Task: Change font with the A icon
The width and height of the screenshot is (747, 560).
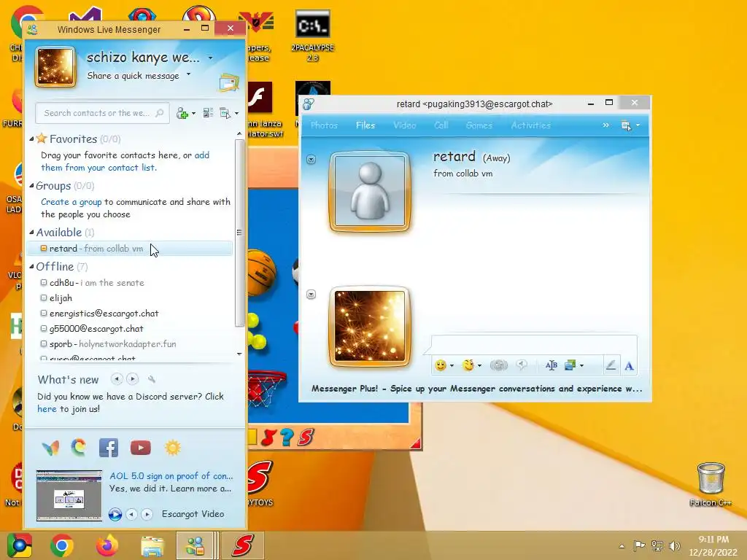Action: tap(630, 366)
